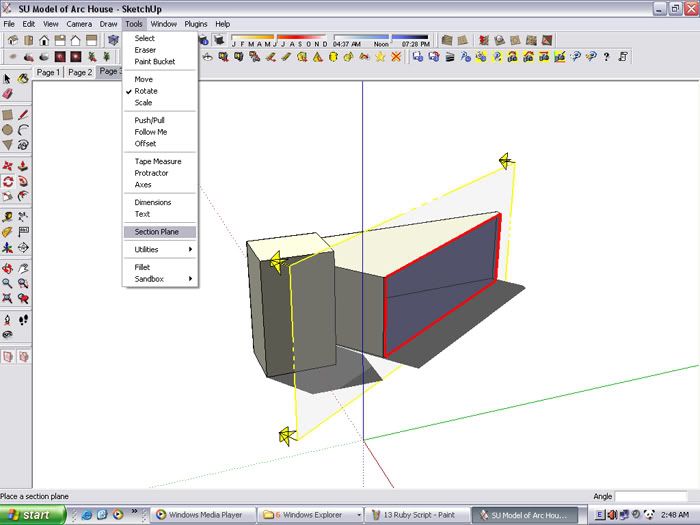Expand the quick launch overflow chevron
Viewport: 700px width, 525px height.
(134, 511)
